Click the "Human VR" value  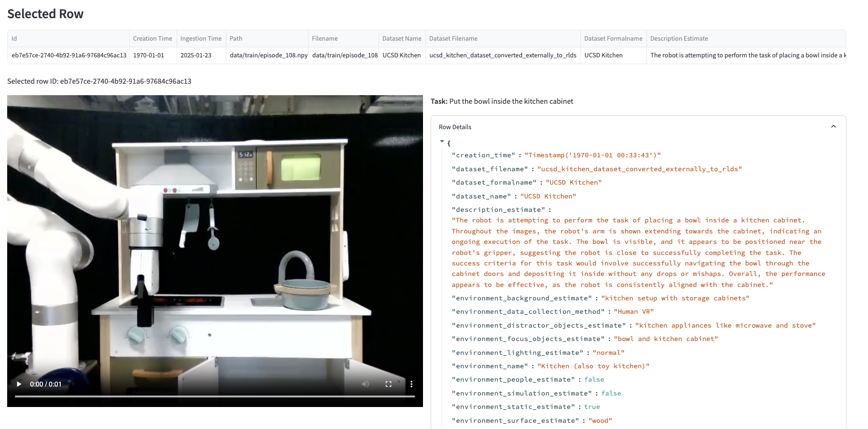pyautogui.click(x=634, y=312)
